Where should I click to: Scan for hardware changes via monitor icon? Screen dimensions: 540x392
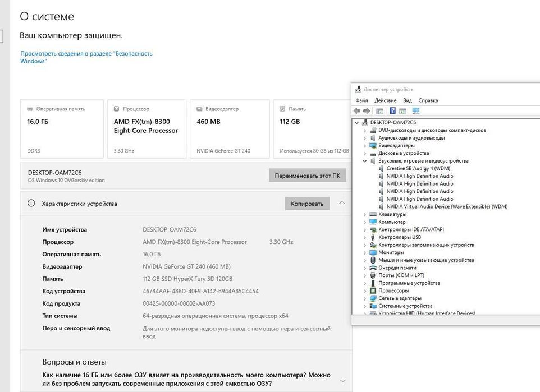[416, 111]
